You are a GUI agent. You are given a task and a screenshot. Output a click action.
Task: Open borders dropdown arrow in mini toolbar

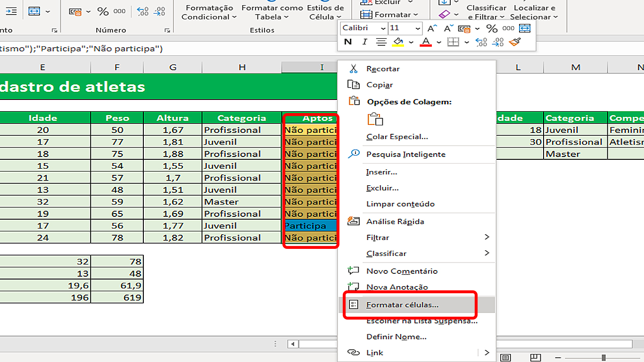(466, 42)
